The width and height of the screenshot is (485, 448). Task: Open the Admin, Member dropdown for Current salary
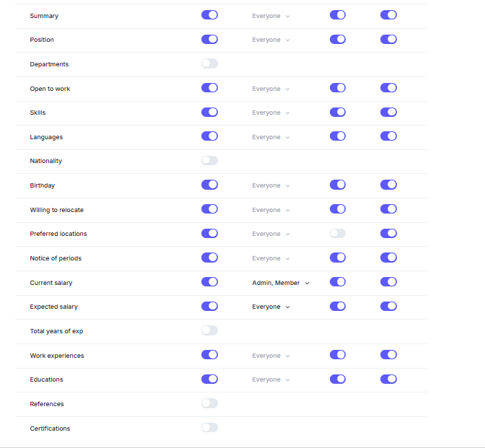(x=280, y=283)
